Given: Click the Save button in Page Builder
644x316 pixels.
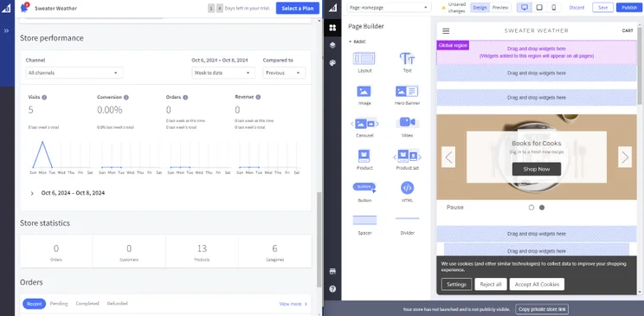Looking at the screenshot, I should [x=603, y=8].
